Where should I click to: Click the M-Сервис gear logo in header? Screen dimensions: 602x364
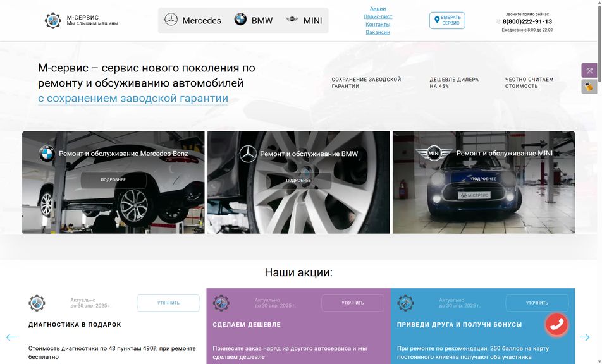52,20
